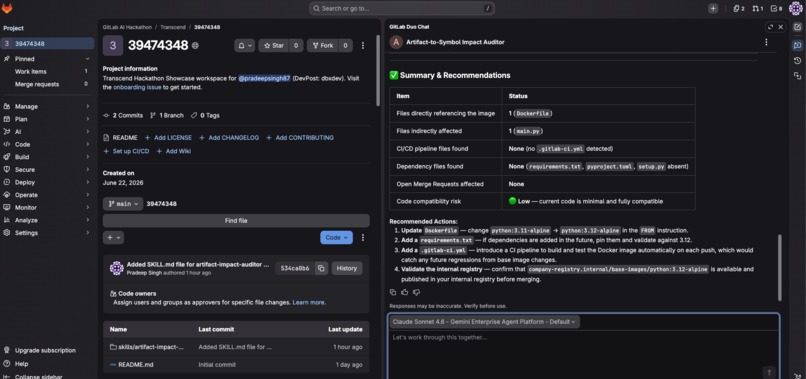Open README.md in the file list

pyautogui.click(x=136, y=365)
